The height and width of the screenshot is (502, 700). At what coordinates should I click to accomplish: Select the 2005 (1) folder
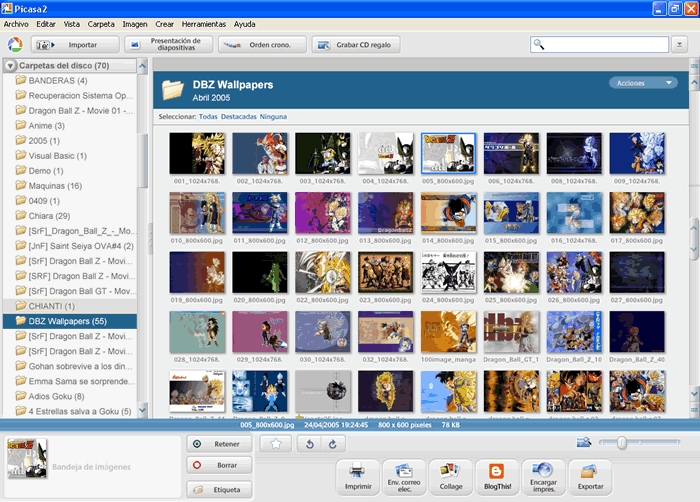pos(70,141)
